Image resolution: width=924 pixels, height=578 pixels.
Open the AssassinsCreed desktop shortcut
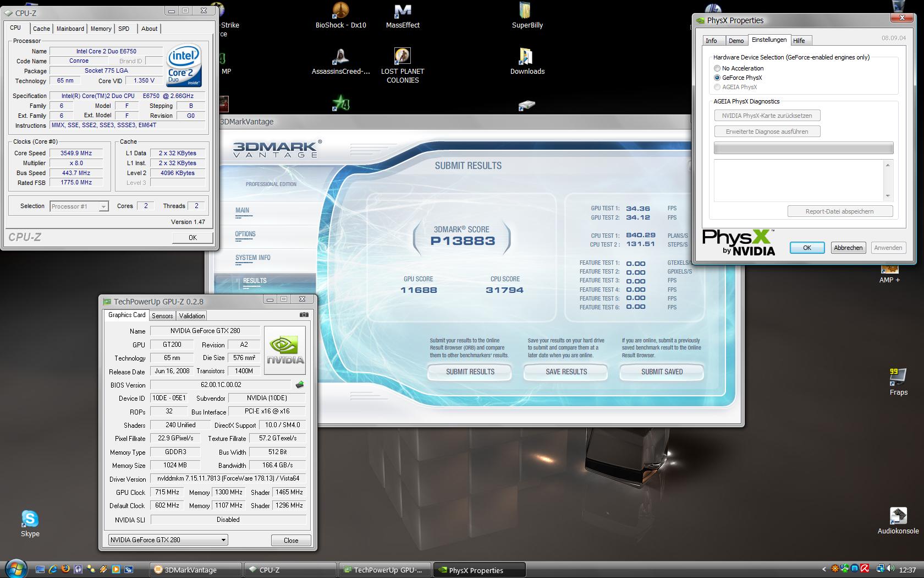340,62
